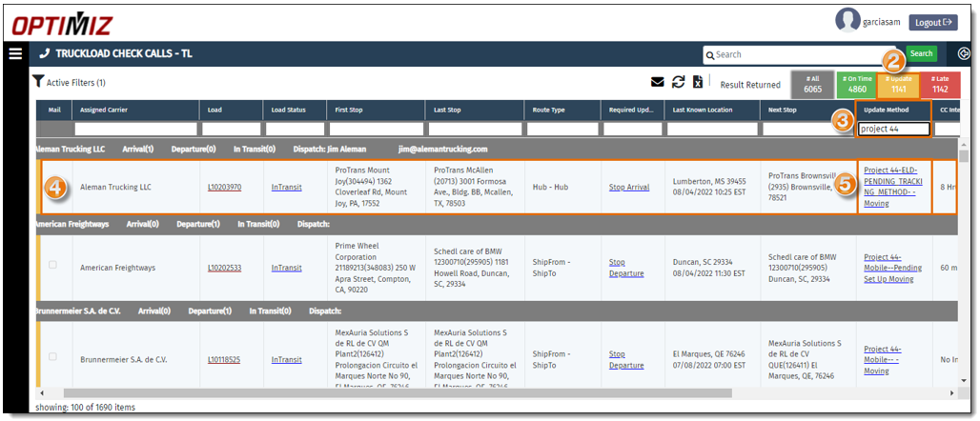This screenshot has height=421, width=980.
Task: Sort by Assigned Carrier column header
Action: tap(135, 110)
